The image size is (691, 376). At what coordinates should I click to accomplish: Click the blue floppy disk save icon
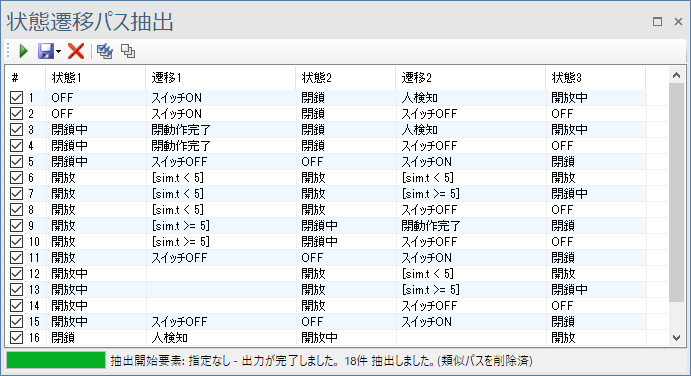pos(45,51)
